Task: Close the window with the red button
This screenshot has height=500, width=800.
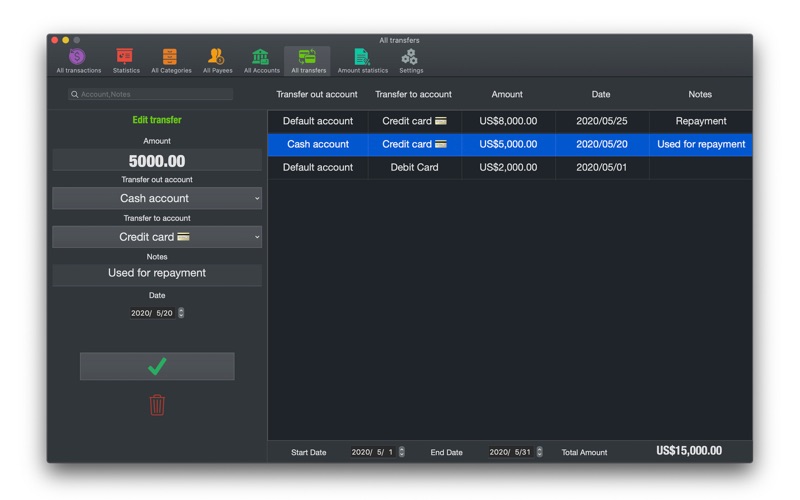Action: pyautogui.click(x=55, y=40)
